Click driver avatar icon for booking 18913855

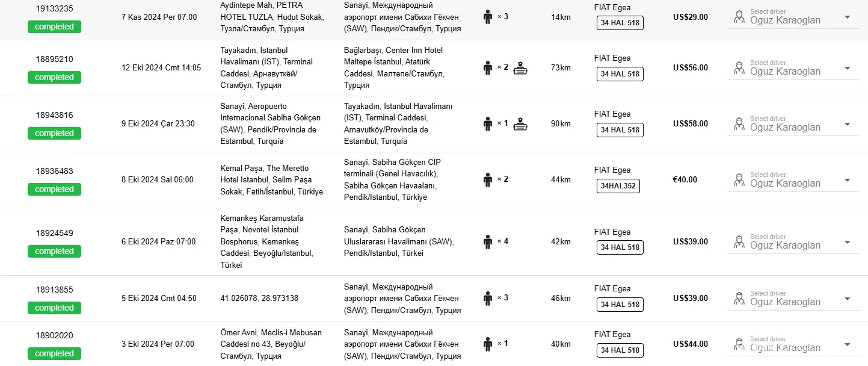point(739,299)
